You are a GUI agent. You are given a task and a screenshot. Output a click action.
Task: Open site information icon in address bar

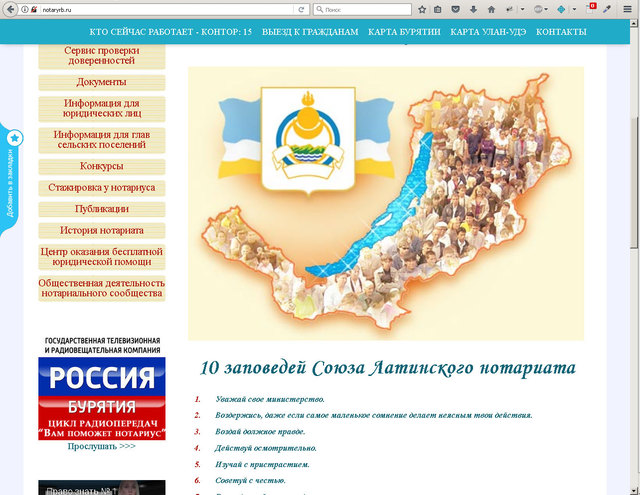25,9
